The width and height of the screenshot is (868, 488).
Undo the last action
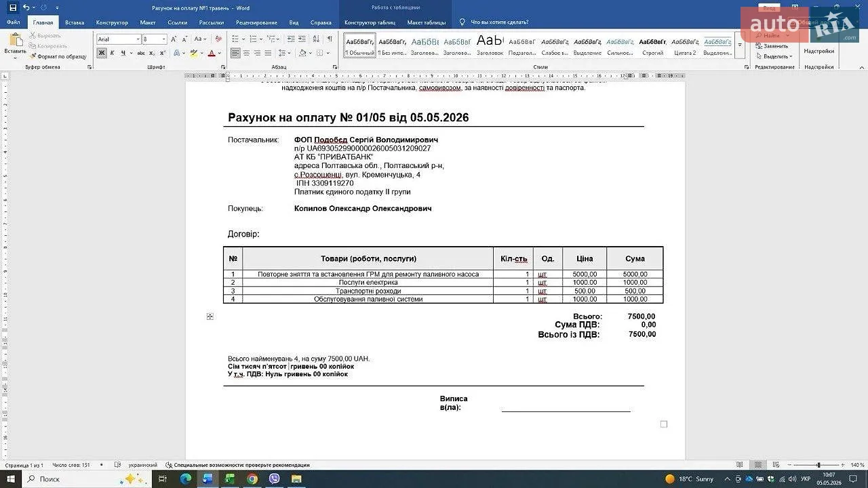[26, 7]
